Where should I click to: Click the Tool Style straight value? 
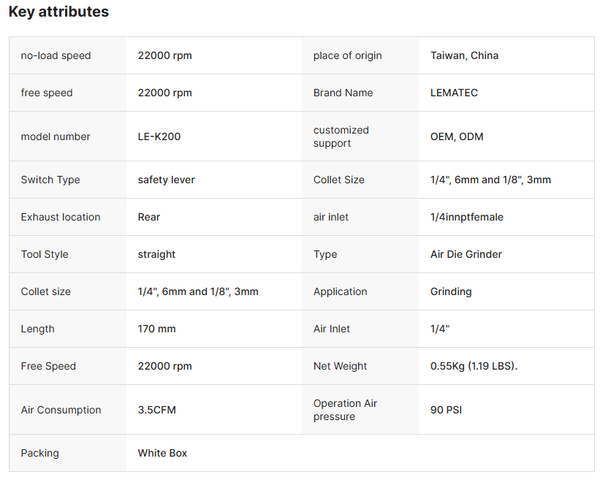[x=157, y=254]
